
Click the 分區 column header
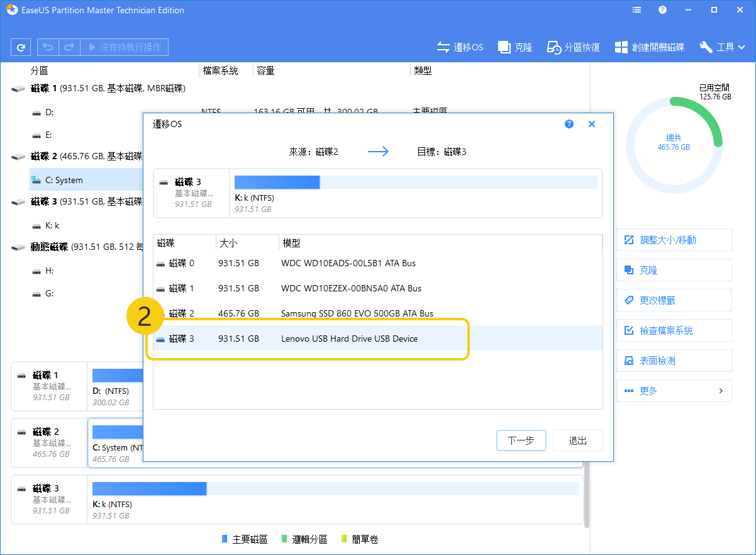coord(39,71)
